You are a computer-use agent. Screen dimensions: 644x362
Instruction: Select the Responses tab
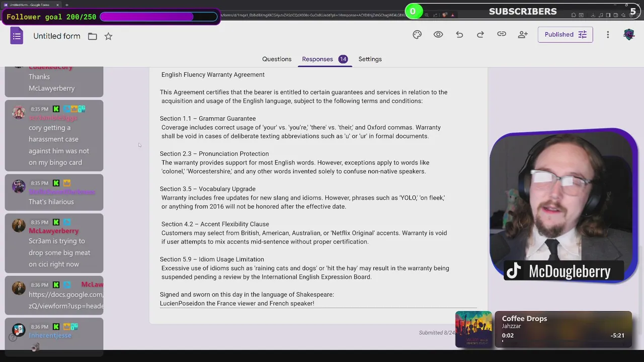tap(317, 59)
